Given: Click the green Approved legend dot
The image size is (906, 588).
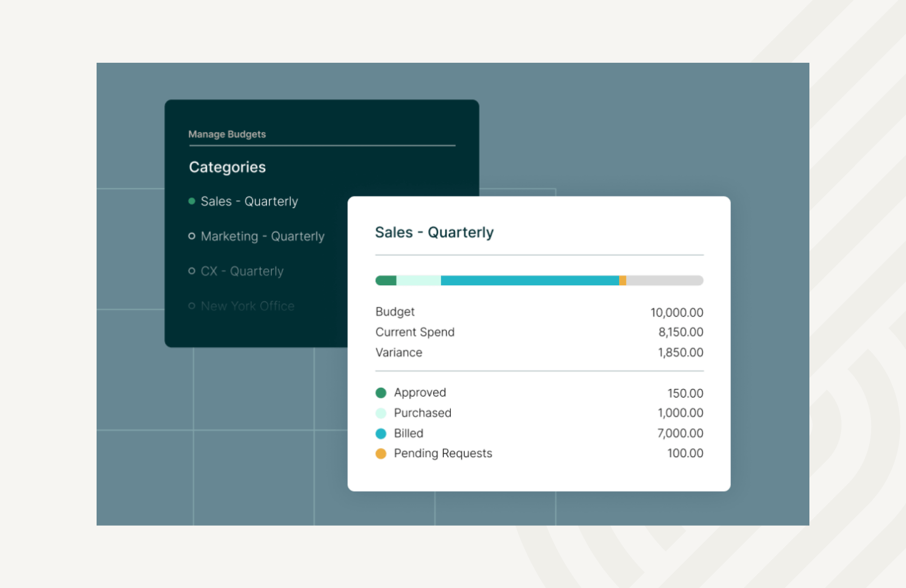Looking at the screenshot, I should 381,392.
